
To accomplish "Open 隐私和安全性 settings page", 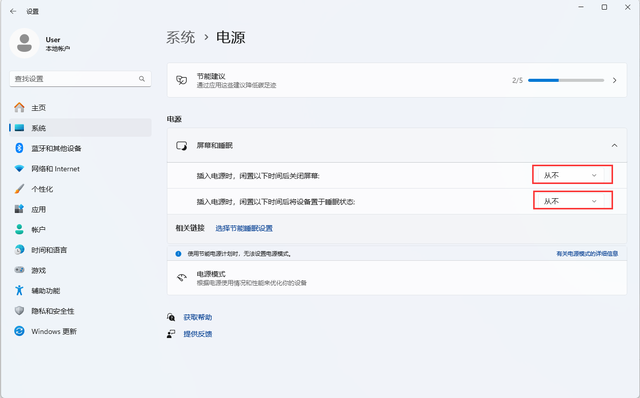I will 80,311.
